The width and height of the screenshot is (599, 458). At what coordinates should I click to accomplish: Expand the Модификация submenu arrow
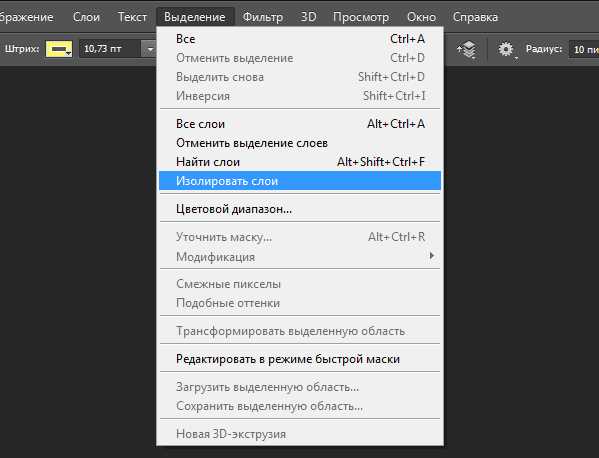click(432, 256)
